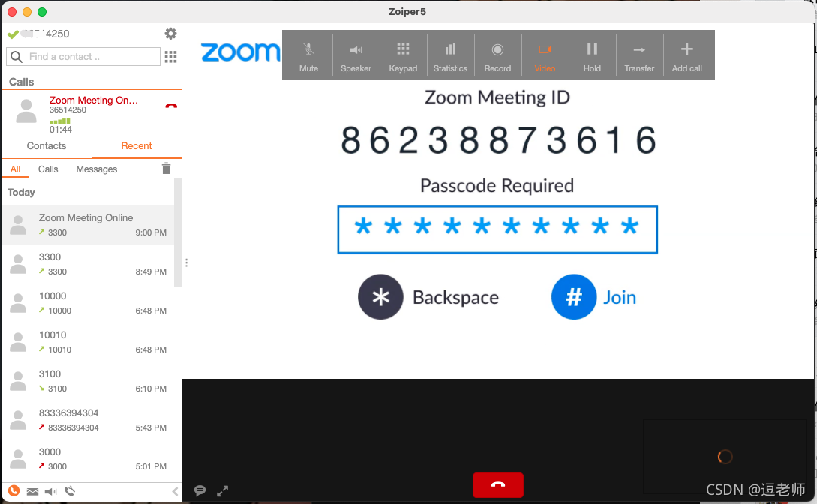The height and width of the screenshot is (504, 817).
Task: Start recording with Record button
Action: click(x=497, y=55)
